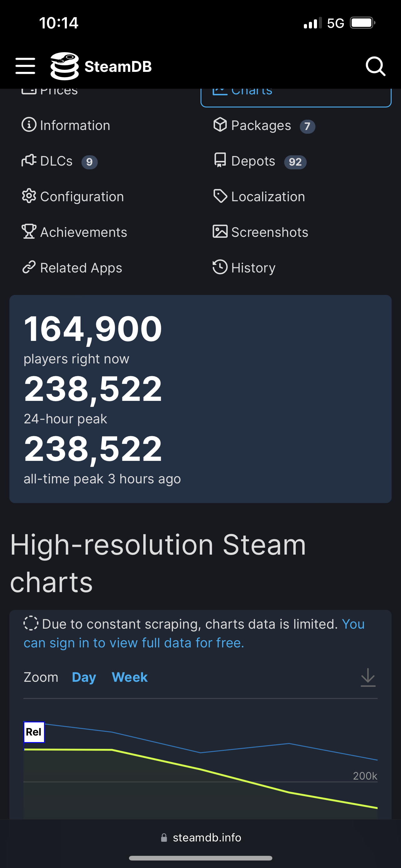The height and width of the screenshot is (868, 401).
Task: Switch to the Localization tab
Action: [268, 197]
